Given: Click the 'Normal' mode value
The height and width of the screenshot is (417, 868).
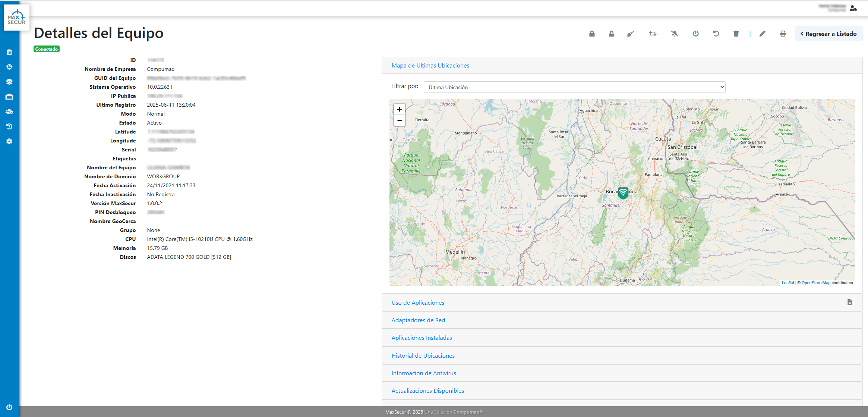Looking at the screenshot, I should pos(156,114).
